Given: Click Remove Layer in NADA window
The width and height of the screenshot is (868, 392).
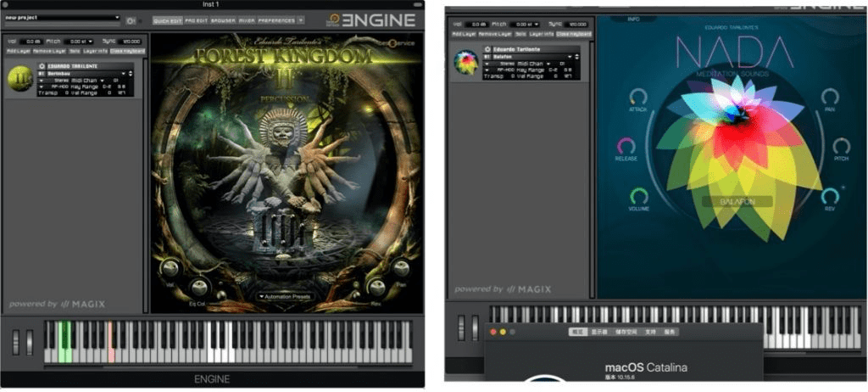Looking at the screenshot, I should [495, 34].
